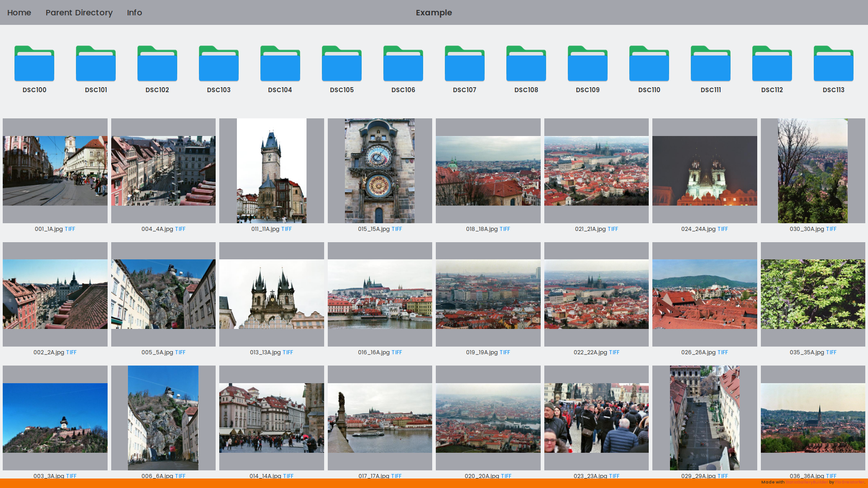Open TIFF link for 001_1A.jpg
This screenshot has width=868, height=488.
coord(70,229)
